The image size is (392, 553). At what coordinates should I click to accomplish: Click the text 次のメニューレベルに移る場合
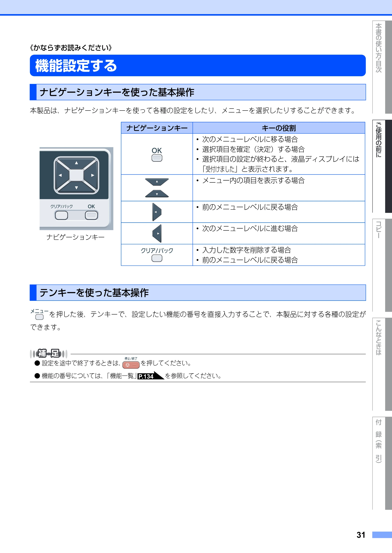250,139
